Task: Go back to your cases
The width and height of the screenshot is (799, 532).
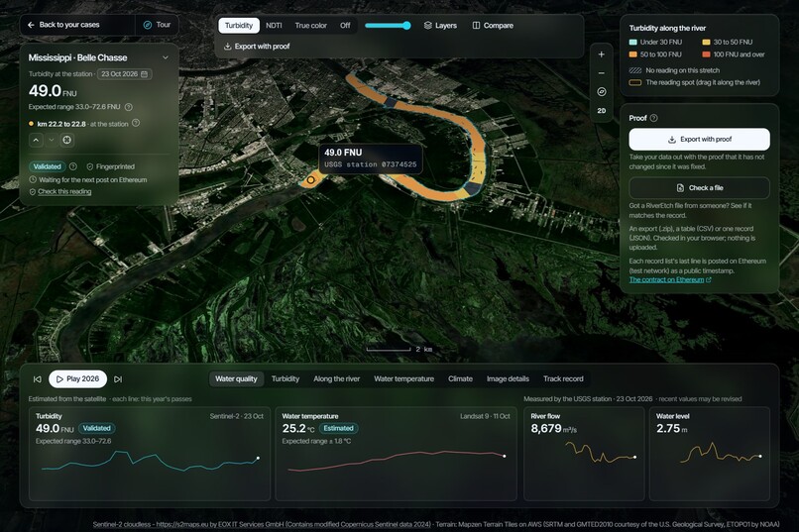Action: pos(63,25)
